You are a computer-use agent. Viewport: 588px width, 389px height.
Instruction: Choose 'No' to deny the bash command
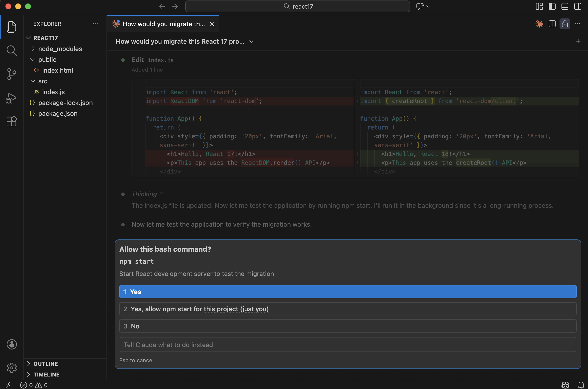pyautogui.click(x=347, y=326)
